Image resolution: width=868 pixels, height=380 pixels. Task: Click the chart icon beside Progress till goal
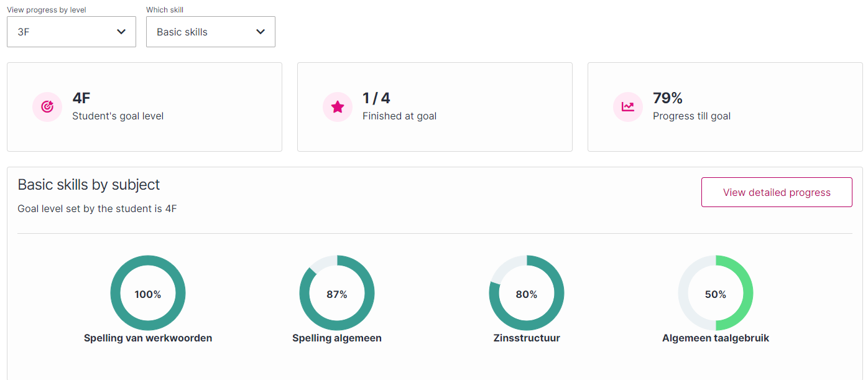628,107
